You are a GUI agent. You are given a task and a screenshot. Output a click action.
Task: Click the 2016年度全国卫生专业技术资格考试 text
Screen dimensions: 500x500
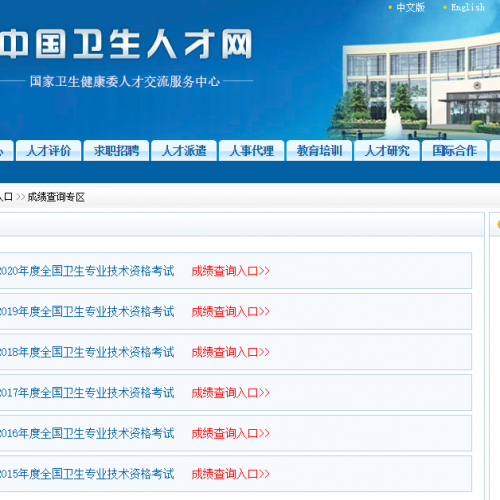(x=87, y=433)
